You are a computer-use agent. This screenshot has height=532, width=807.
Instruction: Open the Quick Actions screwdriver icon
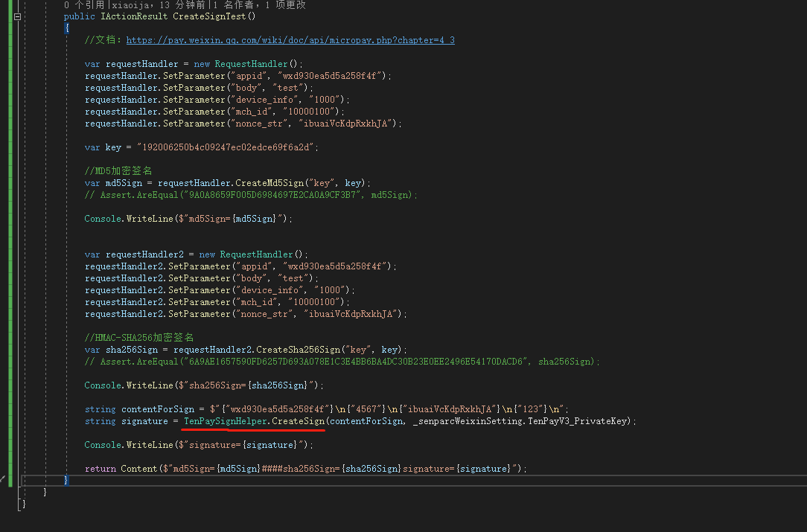2,479
